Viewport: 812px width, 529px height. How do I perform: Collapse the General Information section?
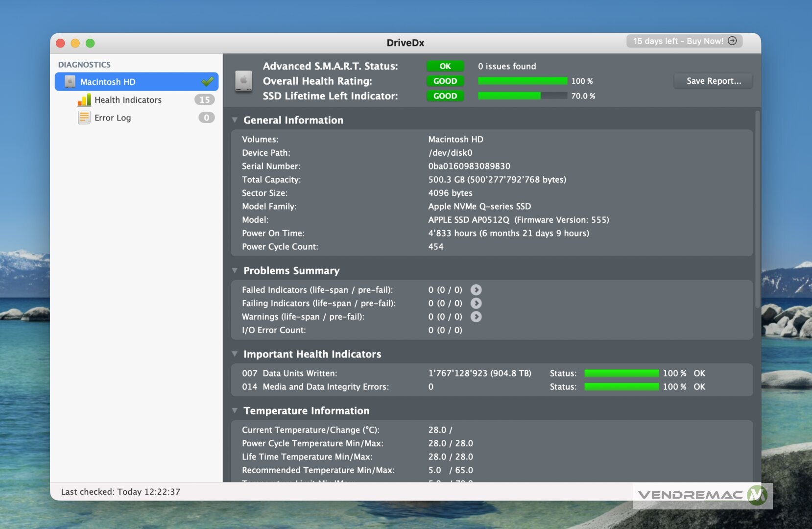coord(235,120)
